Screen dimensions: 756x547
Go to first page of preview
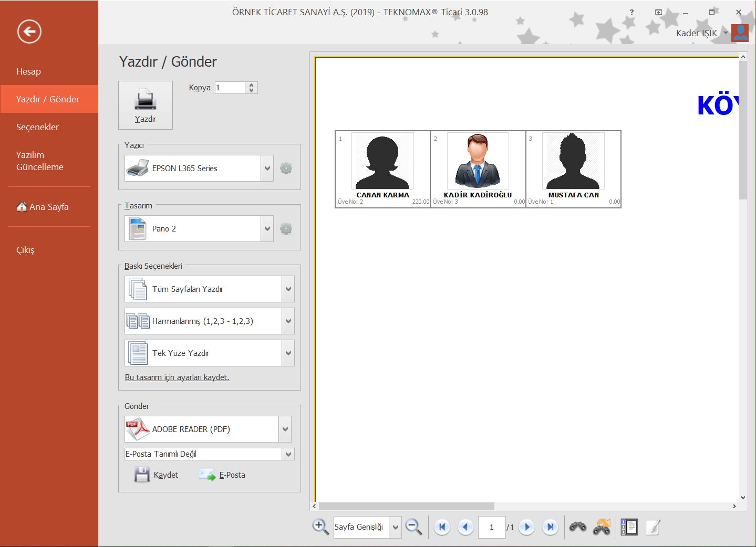(442, 527)
